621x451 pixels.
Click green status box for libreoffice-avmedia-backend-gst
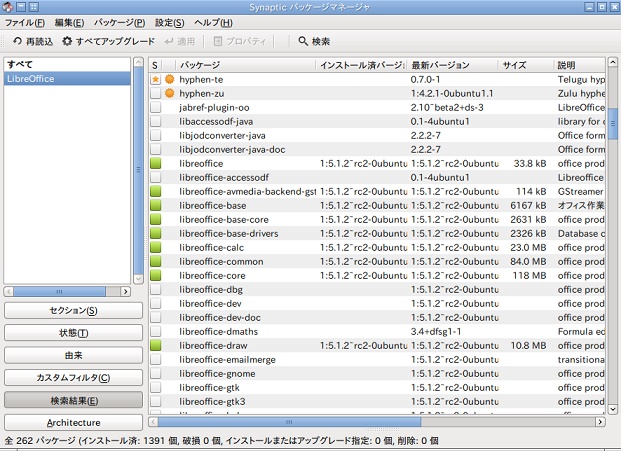tap(156, 191)
